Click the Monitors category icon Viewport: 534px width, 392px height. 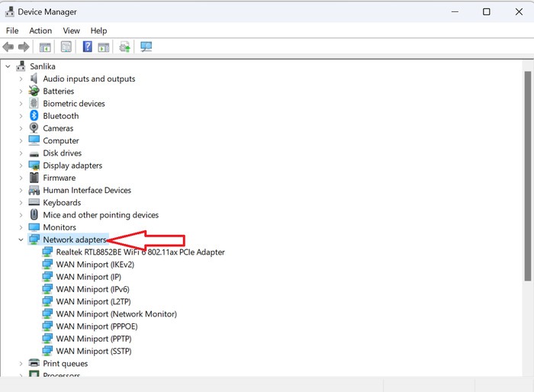point(34,227)
